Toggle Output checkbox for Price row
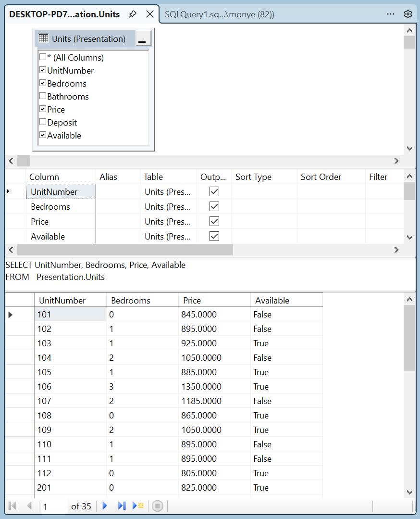The width and height of the screenshot is (420, 519). click(214, 221)
